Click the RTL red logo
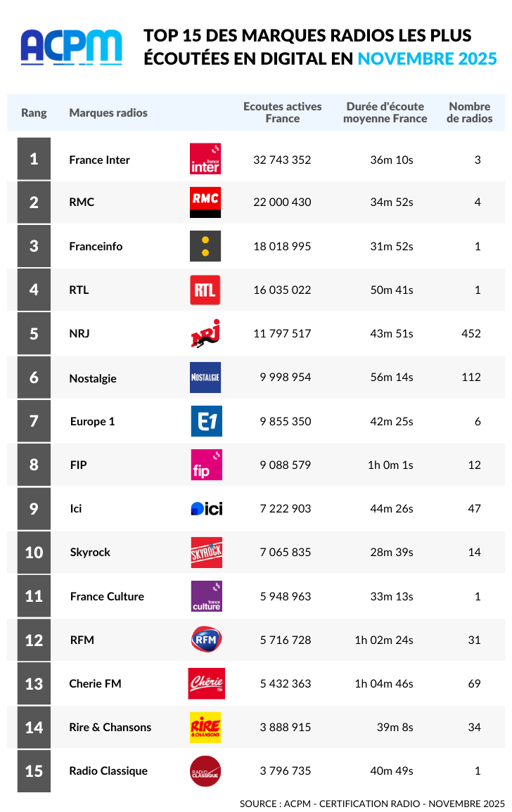Image resolution: width=512 pixels, height=812 pixels. (205, 290)
